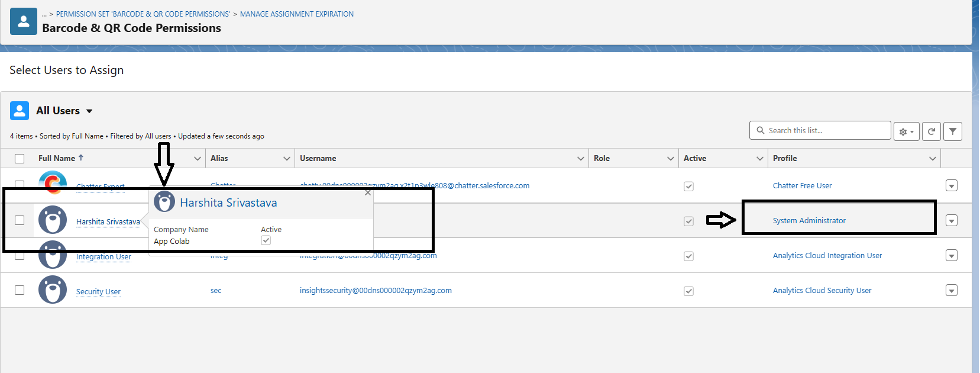Click the Username column header

point(318,159)
